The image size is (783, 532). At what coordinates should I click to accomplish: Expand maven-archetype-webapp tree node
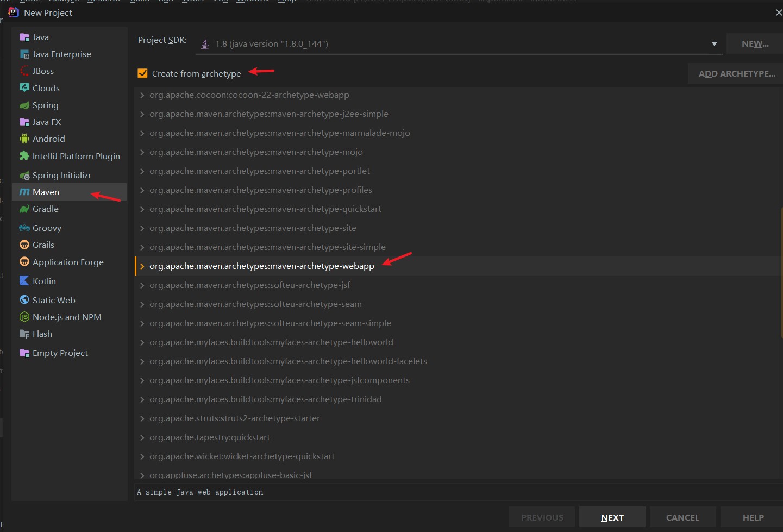(142, 266)
